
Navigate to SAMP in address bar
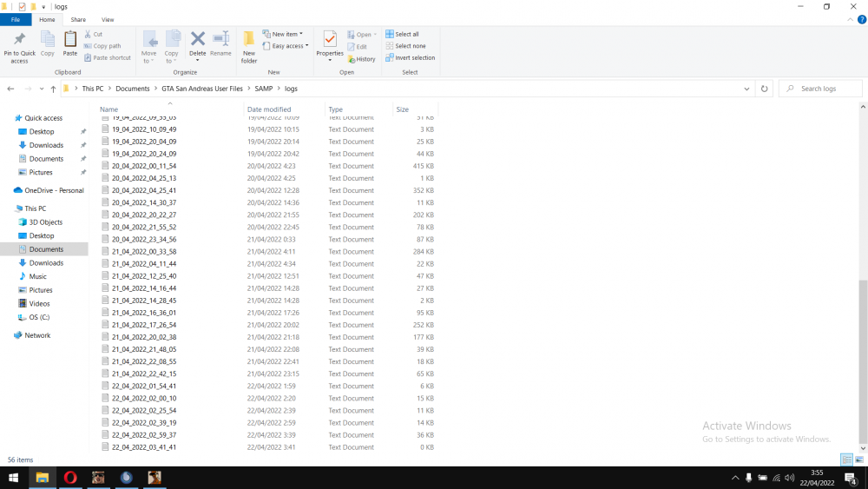coord(264,89)
